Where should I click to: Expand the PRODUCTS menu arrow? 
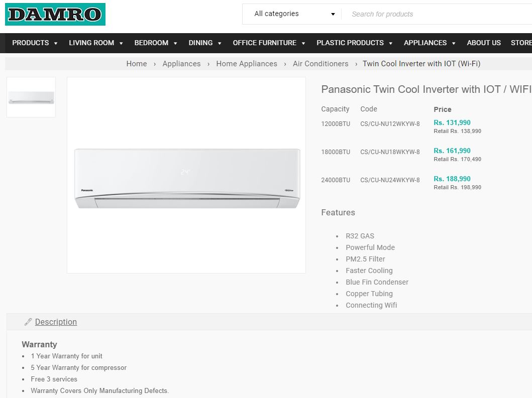click(x=56, y=43)
